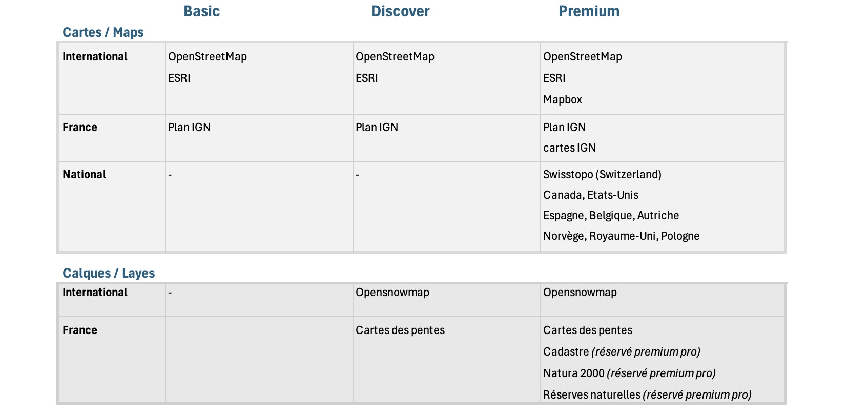The width and height of the screenshot is (868, 416).
Task: Click the Calques / Layes section heading
Action: [x=109, y=273]
